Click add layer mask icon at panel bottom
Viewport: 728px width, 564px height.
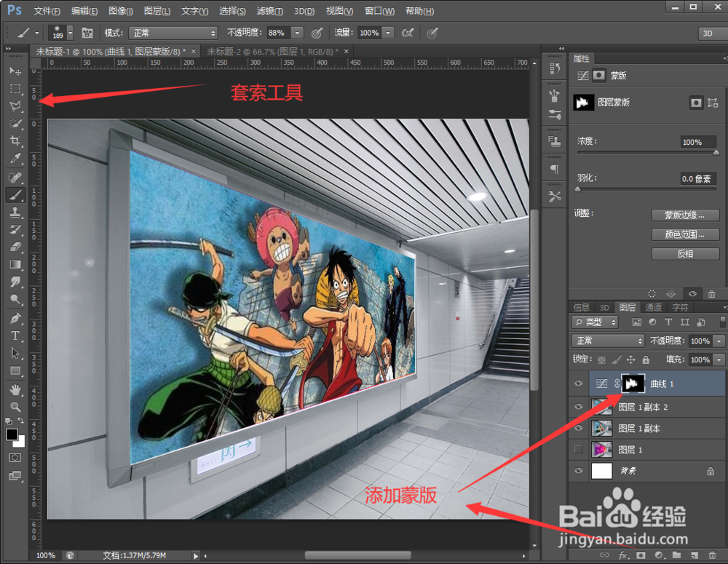641,555
